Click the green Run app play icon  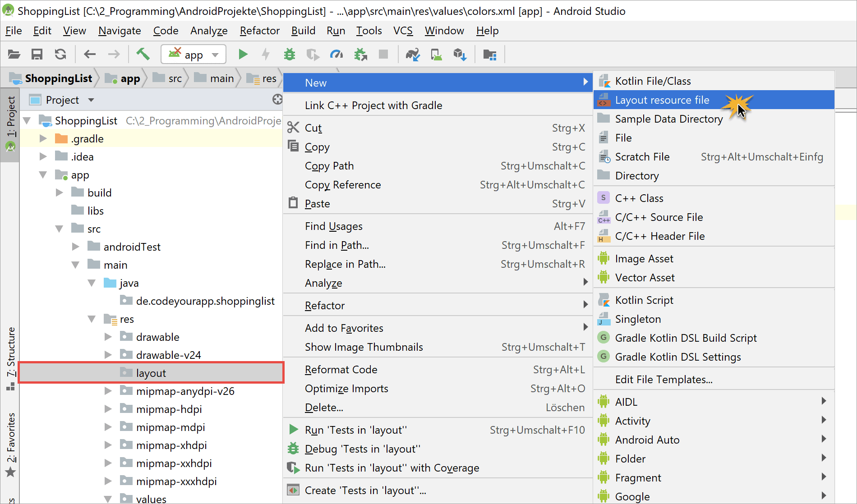pyautogui.click(x=243, y=55)
